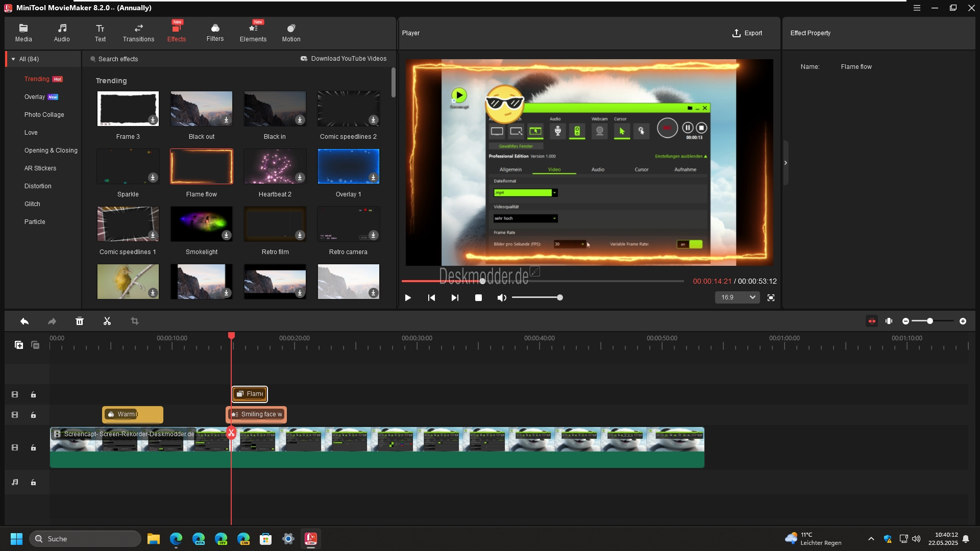Screen dimensions: 980x551
Task: Select the Trending category
Action: pos(37,79)
